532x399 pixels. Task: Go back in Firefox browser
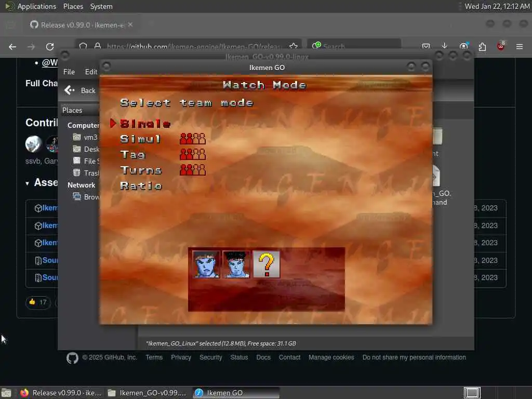[x=12, y=47]
